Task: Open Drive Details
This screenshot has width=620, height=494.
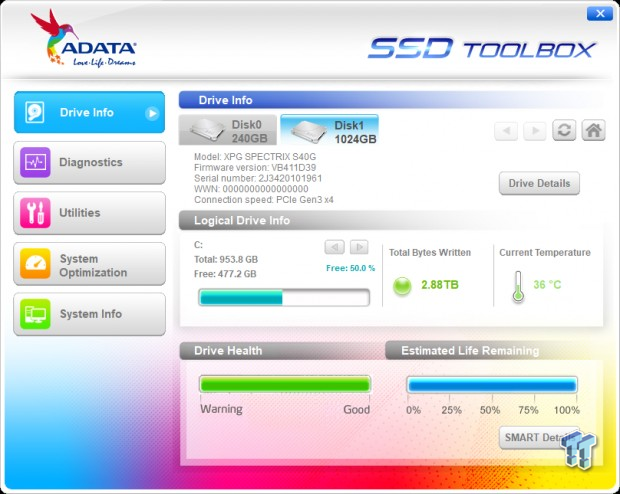Action: [x=539, y=183]
